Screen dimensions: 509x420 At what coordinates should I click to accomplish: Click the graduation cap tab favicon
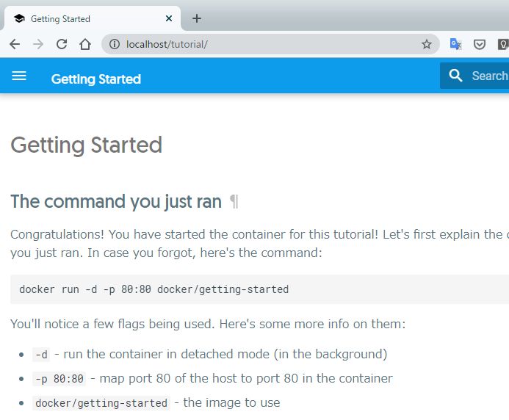20,18
